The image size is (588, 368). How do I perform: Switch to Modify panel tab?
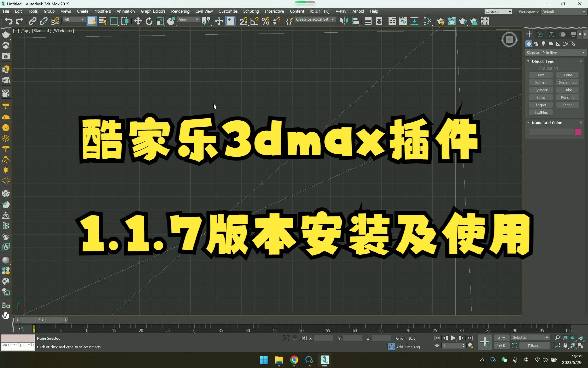click(x=540, y=34)
